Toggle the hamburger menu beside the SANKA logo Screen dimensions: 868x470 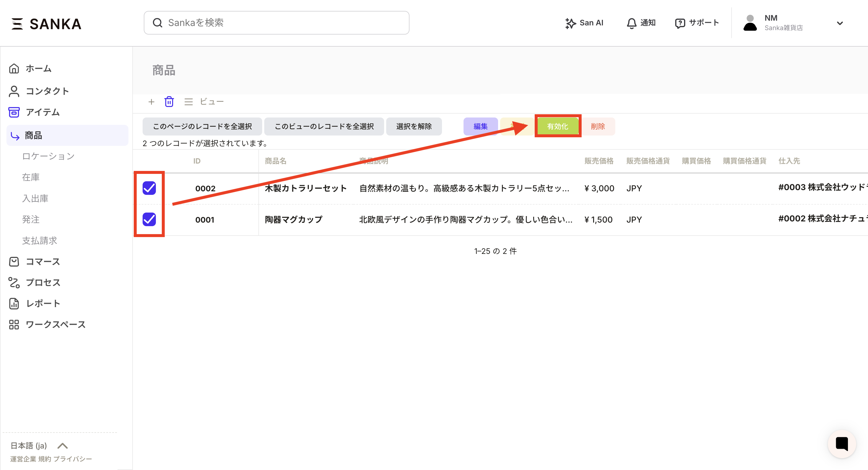[x=17, y=24]
